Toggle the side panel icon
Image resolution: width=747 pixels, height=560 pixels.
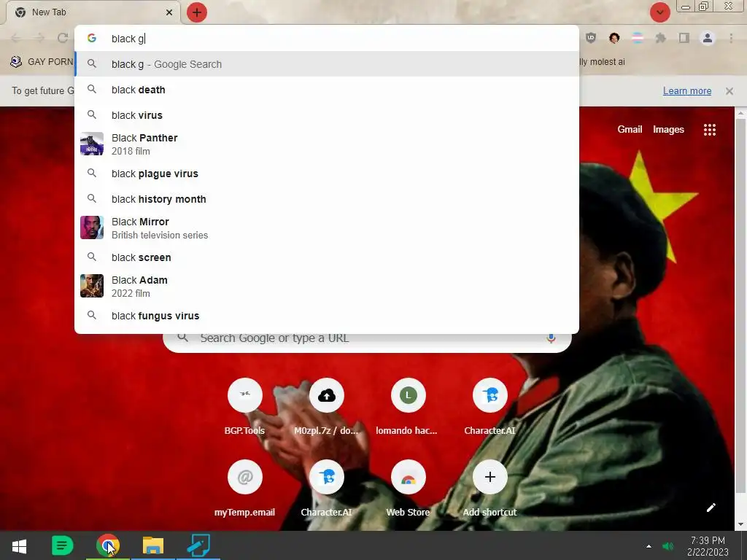[684, 38]
